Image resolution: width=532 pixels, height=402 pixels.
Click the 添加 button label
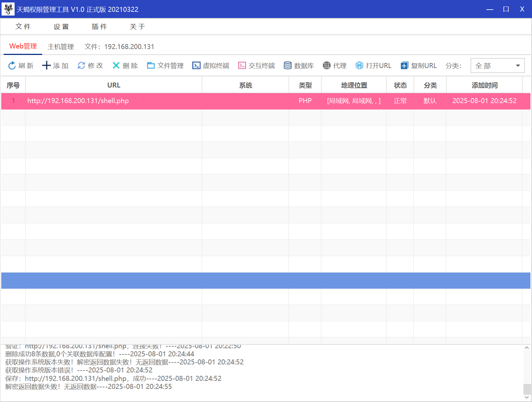[61, 65]
